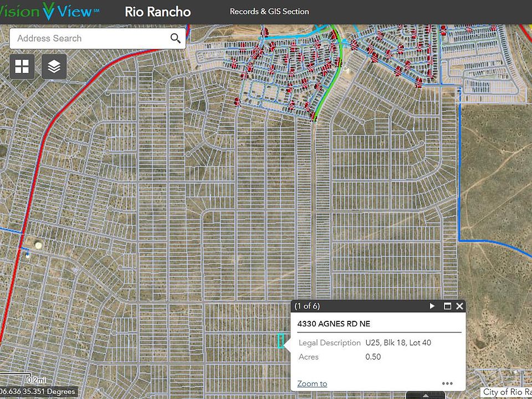This screenshot has width=532, height=399.
Task: Maximize the parcel info popup
Action: pos(447,306)
